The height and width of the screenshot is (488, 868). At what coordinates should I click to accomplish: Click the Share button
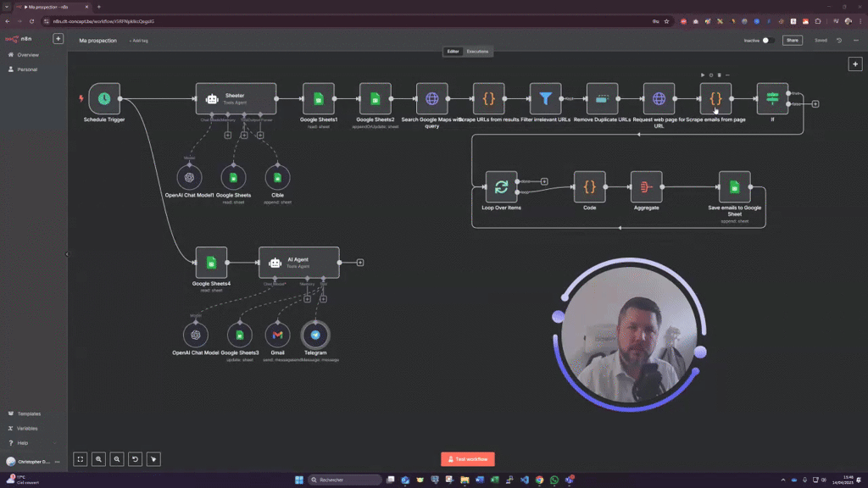click(x=793, y=41)
